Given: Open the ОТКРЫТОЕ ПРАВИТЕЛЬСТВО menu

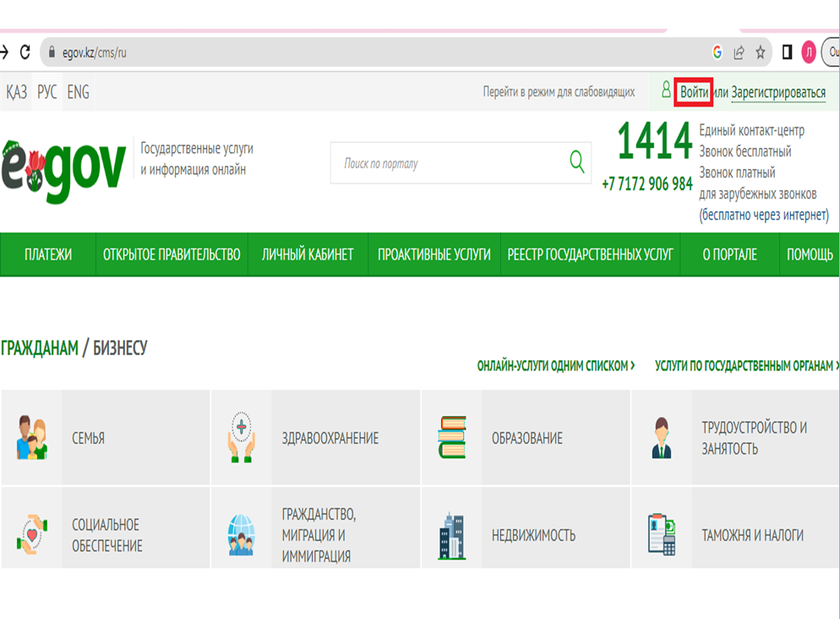Looking at the screenshot, I should 172,255.
